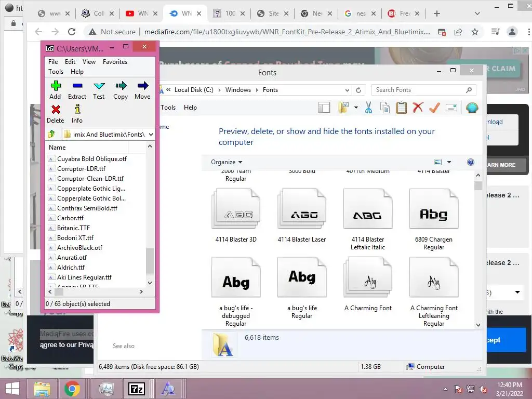The image size is (532, 399).
Task: Open the view options dropdown arrow in Fonts
Action: tap(449, 162)
